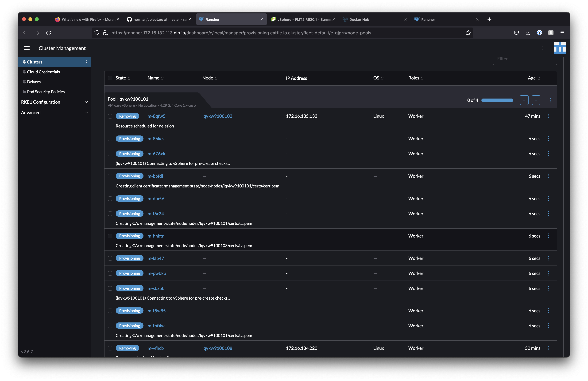
Task: Switch to the norman/object.go GitHub tab
Action: click(x=159, y=20)
